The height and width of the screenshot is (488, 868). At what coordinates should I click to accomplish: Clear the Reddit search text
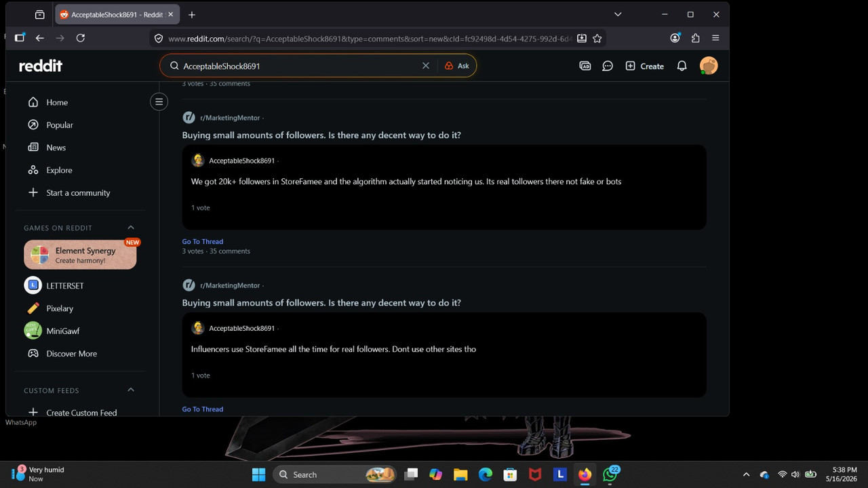point(426,66)
